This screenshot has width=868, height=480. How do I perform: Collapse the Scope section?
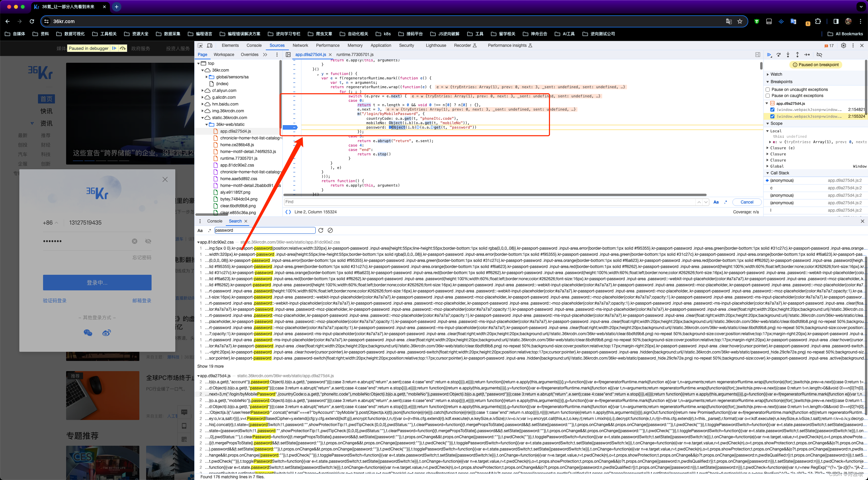[x=768, y=123]
